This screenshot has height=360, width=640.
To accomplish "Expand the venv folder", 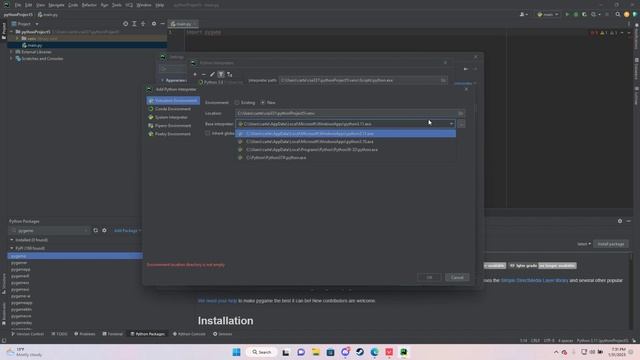I will (17, 38).
